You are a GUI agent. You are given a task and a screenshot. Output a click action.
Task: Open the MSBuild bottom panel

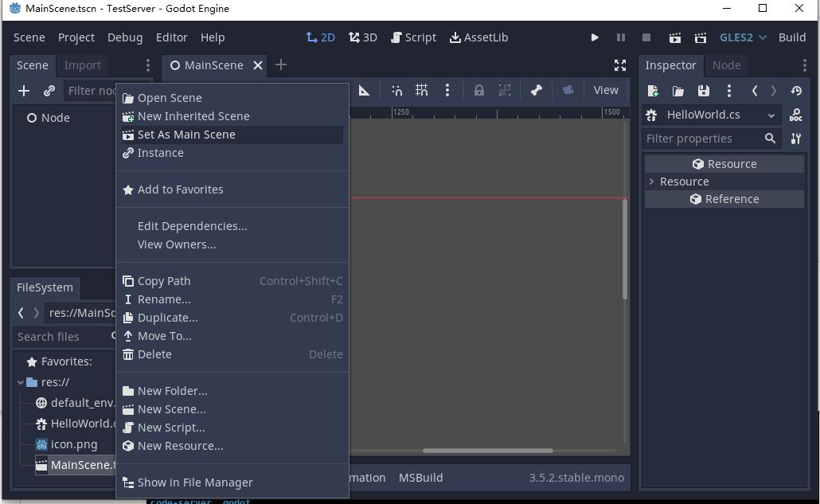point(420,478)
